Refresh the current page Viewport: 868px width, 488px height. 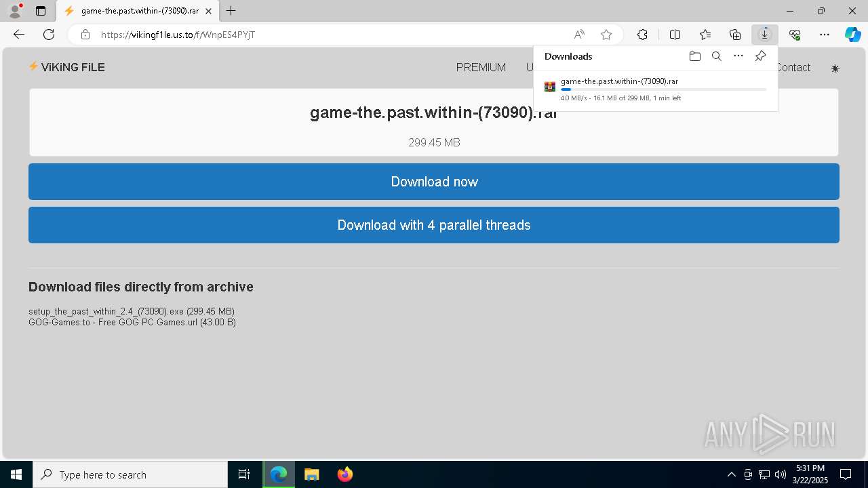[49, 35]
